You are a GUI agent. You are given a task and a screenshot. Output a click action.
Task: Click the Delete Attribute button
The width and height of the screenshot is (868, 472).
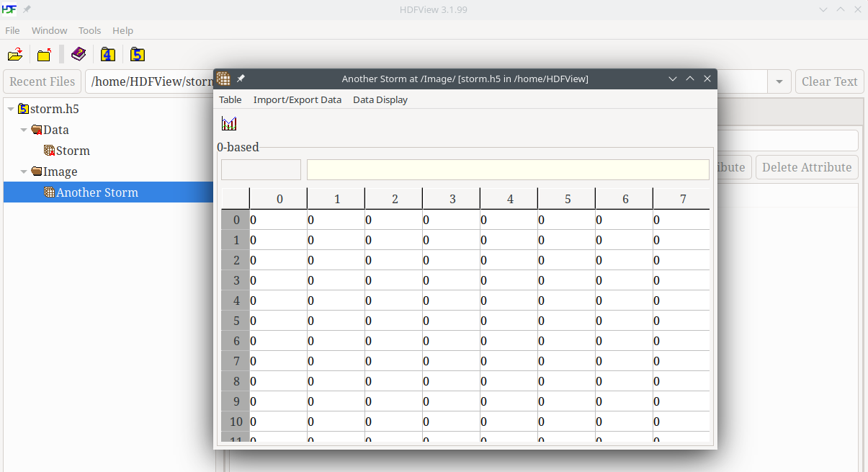(806, 167)
